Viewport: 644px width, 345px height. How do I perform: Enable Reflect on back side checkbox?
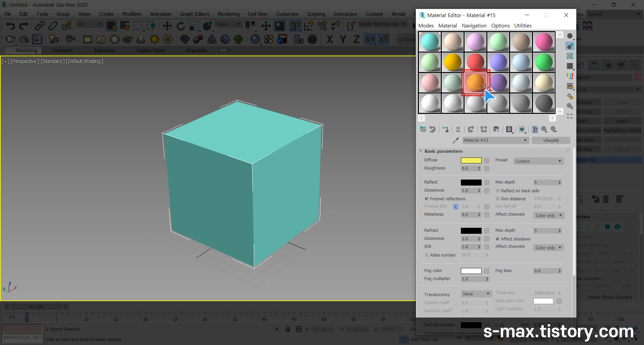pos(498,191)
